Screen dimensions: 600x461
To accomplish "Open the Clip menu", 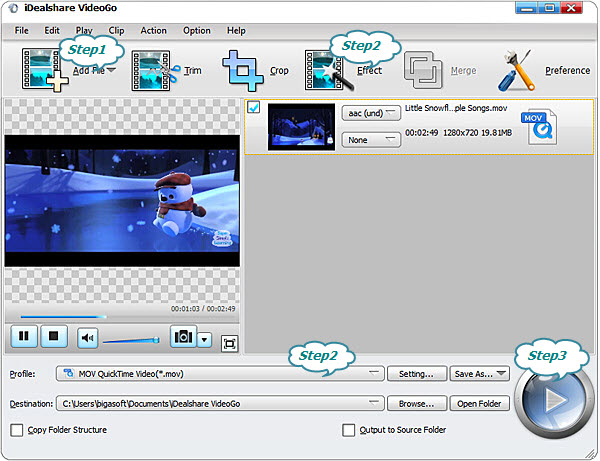I will point(116,31).
